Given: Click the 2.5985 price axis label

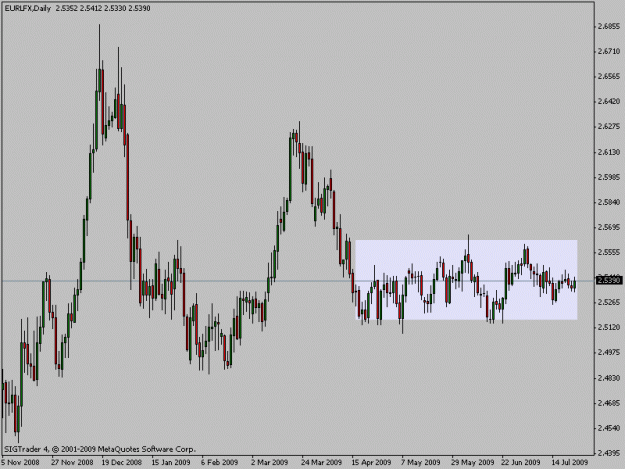Looking at the screenshot, I should pos(609,177).
